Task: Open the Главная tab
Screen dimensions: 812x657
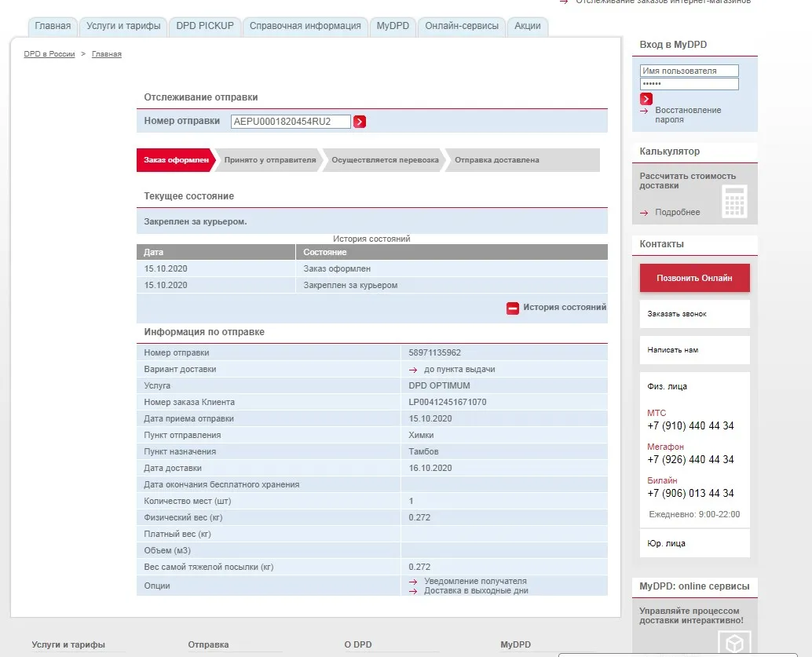Action: point(53,26)
